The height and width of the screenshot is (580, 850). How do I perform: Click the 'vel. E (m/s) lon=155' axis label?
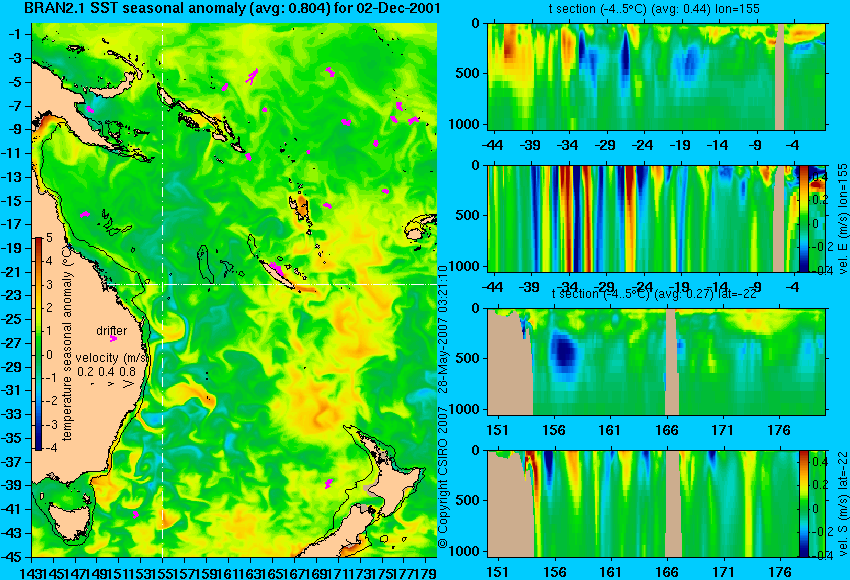(x=842, y=218)
